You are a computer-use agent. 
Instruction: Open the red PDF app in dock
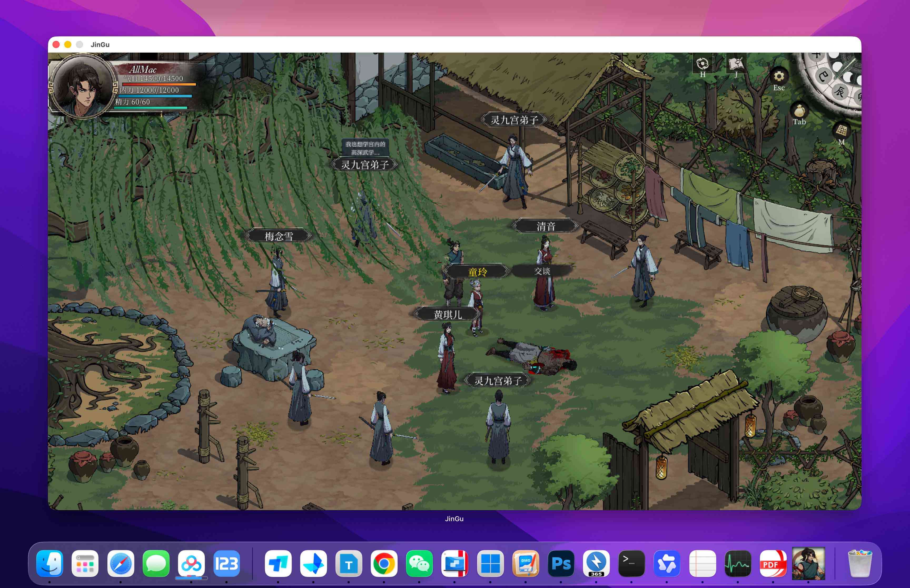pos(773,564)
